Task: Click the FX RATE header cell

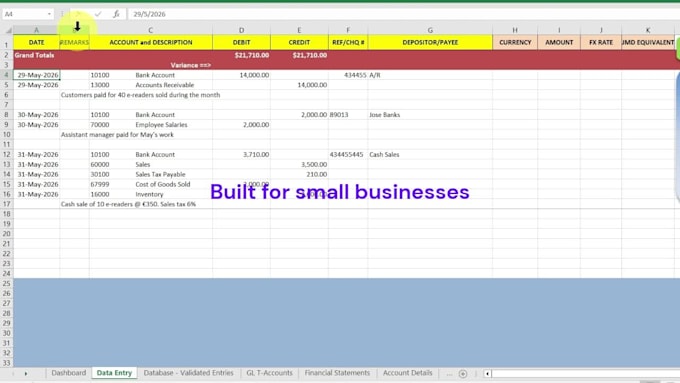Action: coord(601,43)
